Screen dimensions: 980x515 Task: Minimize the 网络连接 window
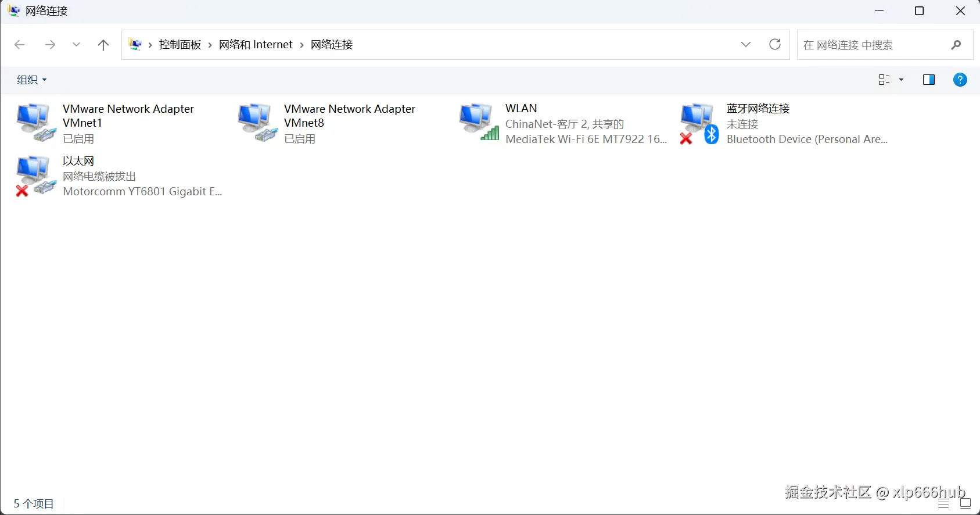point(880,11)
